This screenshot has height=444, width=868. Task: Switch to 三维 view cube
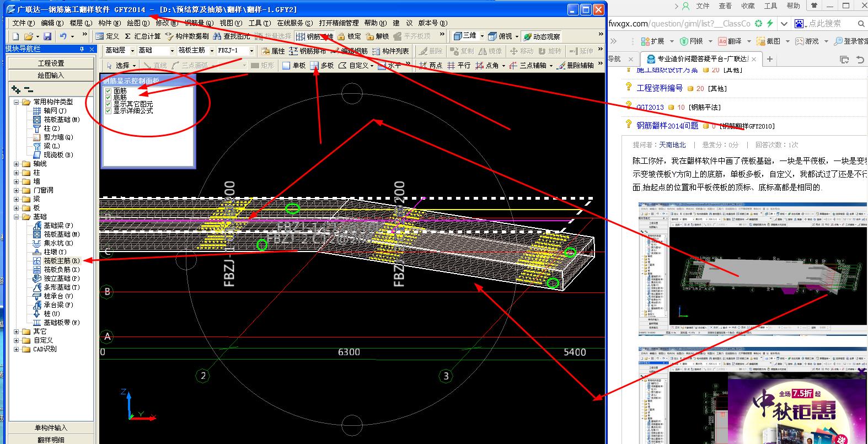tap(464, 36)
